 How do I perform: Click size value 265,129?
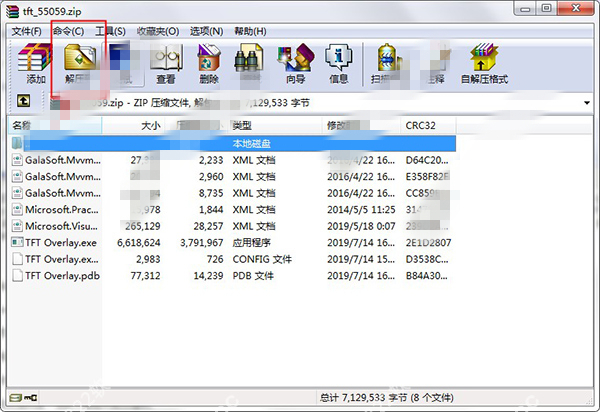point(143,226)
